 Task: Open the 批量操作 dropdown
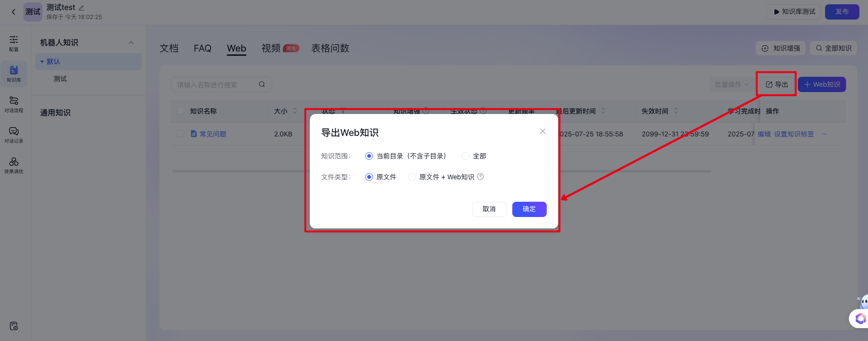click(x=731, y=84)
